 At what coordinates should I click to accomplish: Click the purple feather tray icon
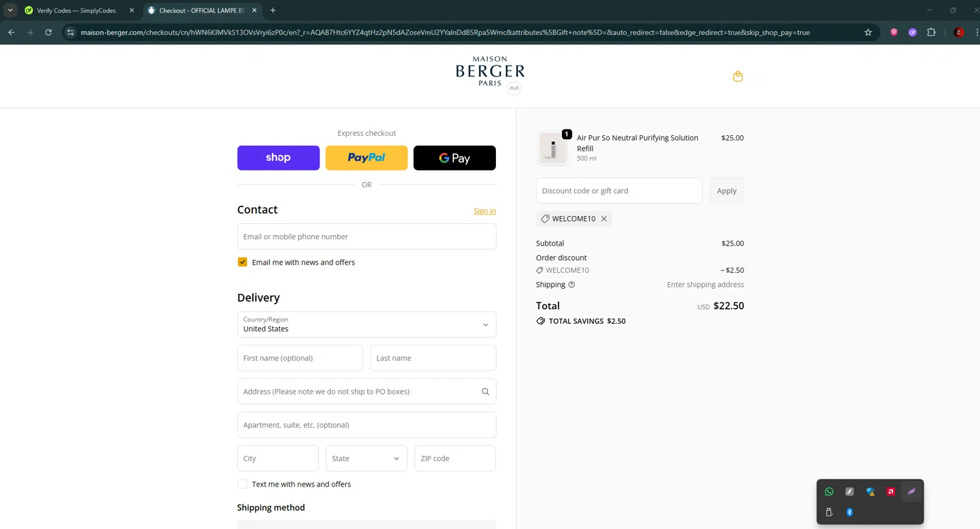(911, 492)
